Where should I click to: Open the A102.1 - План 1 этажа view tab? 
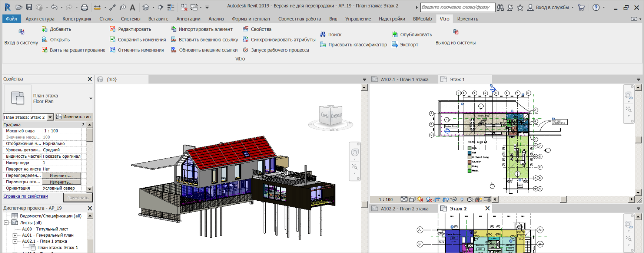click(x=404, y=79)
